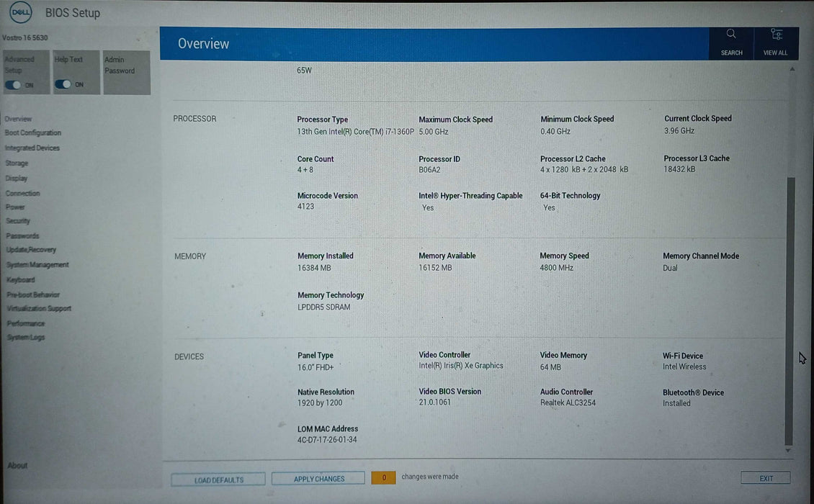Image resolution: width=814 pixels, height=504 pixels.
Task: Click the Intel Iris Xe Graphics value
Action: pos(461,366)
